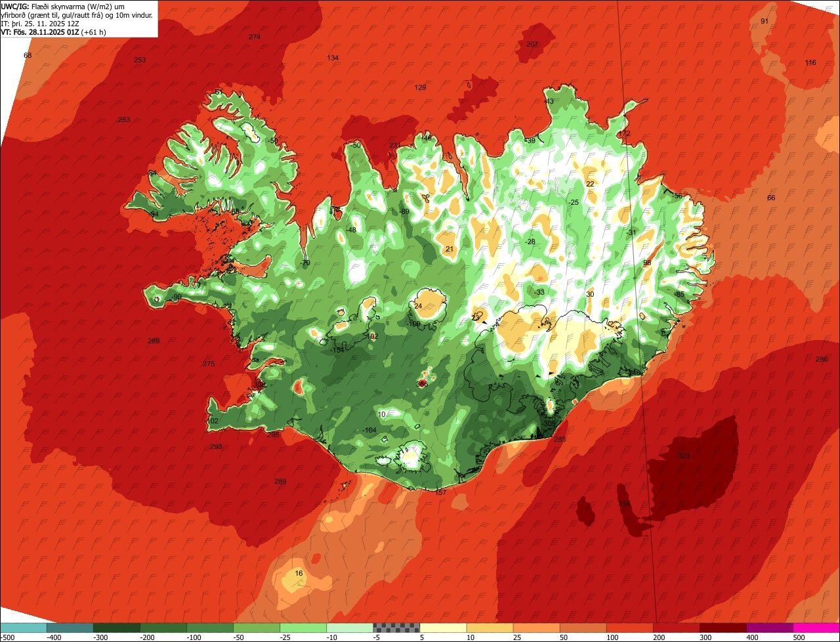This screenshot has height=642, width=840.
Task: Click the line 'yfirborð (grænt til, gul/rautt frá) og 10m vindur.'
Action: (x=77, y=14)
